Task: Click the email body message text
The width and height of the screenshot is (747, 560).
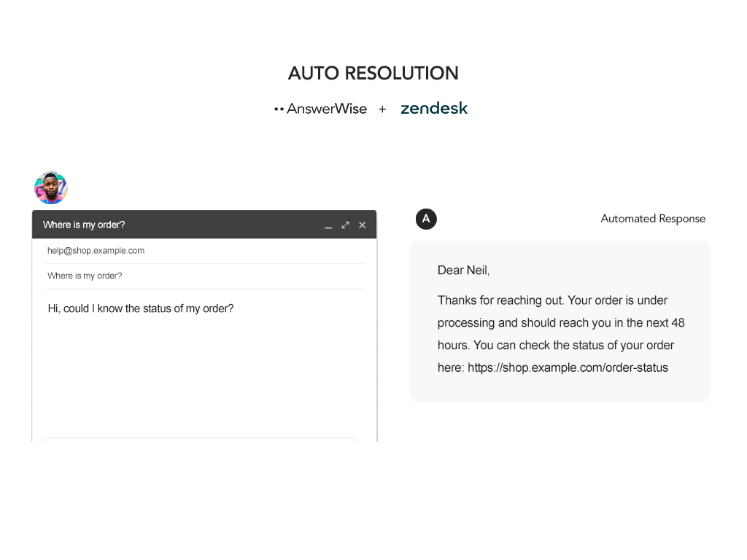Action: 141,308
